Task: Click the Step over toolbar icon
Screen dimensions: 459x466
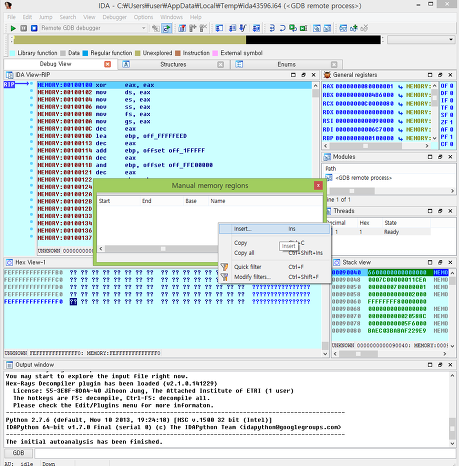Action: point(283,28)
